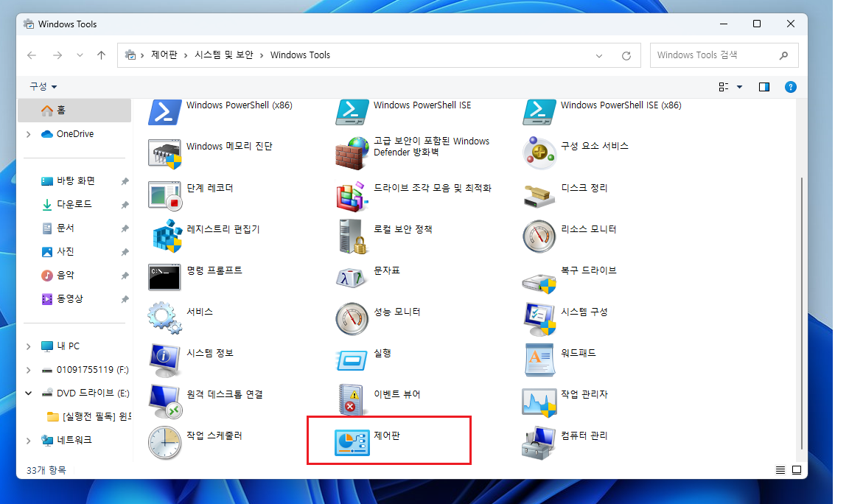The height and width of the screenshot is (504, 849).
Task: Switch to large icons view in status bar
Action: click(797, 470)
